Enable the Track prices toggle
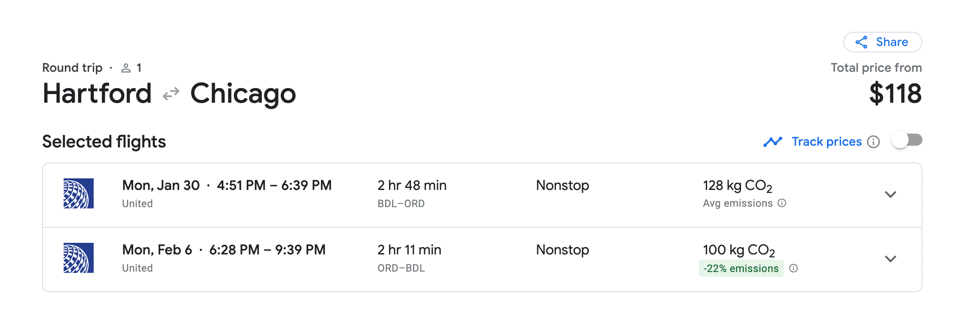 [x=907, y=141]
